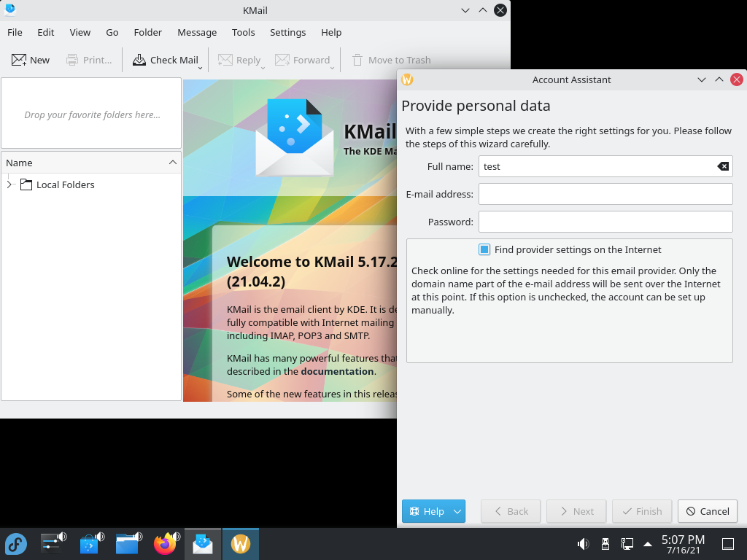Click the Show Desktop icon in the panel
The height and width of the screenshot is (560, 747).
728,544
